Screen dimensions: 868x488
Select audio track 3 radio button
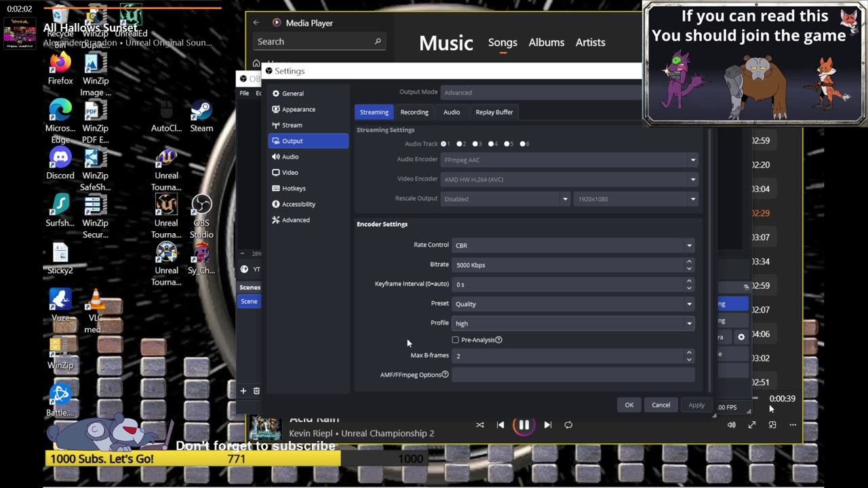[477, 144]
